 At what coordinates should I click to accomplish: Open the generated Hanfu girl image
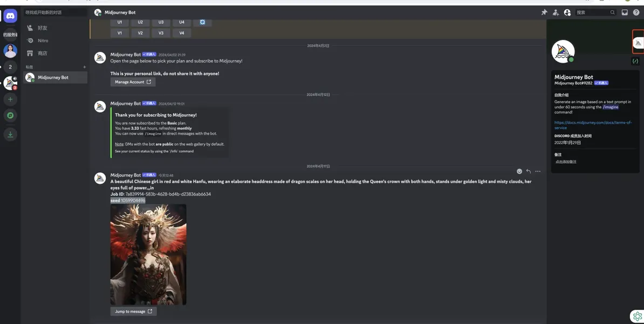(148, 254)
